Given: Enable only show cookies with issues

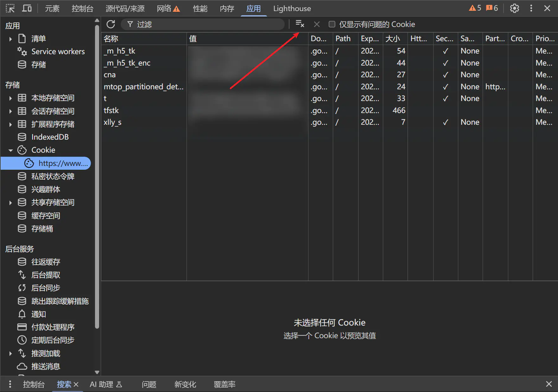Looking at the screenshot, I should point(332,24).
